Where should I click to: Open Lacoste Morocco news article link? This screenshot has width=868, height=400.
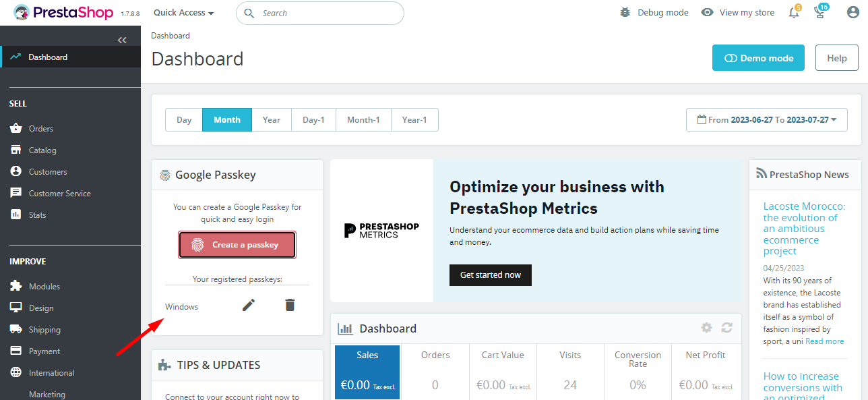coord(805,229)
